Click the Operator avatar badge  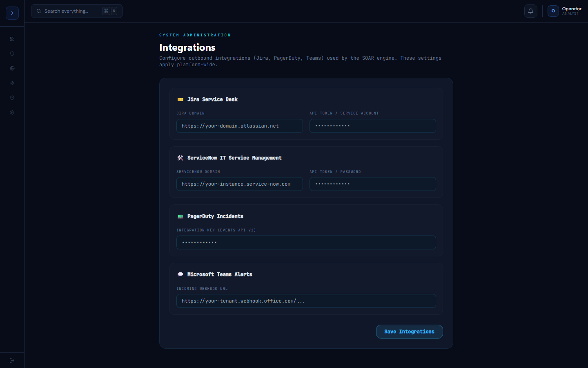pos(553,11)
